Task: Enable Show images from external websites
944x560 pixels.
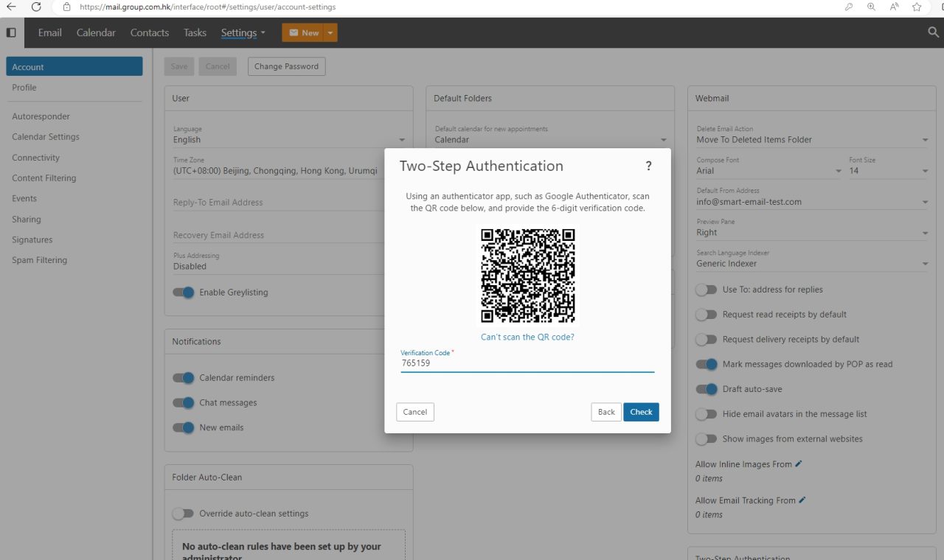Action: (706, 438)
